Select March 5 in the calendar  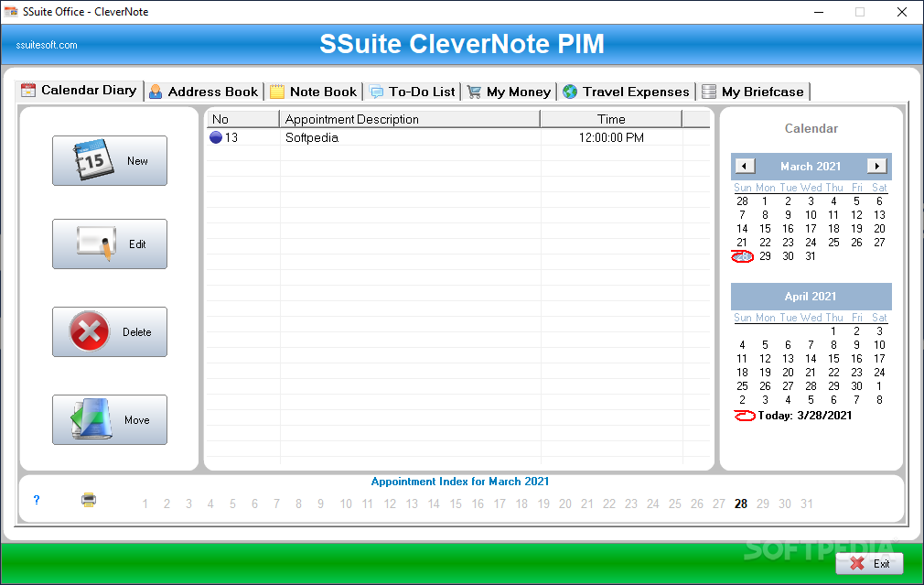(857, 201)
